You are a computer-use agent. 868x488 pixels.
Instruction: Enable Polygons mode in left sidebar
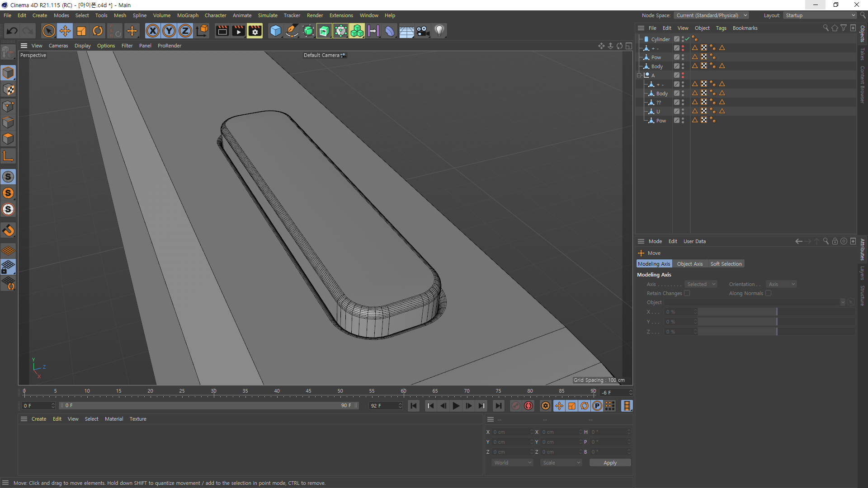[8, 139]
